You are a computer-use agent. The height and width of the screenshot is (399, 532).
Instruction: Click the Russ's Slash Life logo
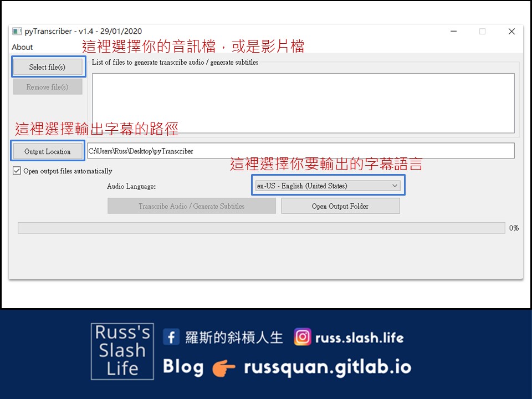tap(122, 351)
